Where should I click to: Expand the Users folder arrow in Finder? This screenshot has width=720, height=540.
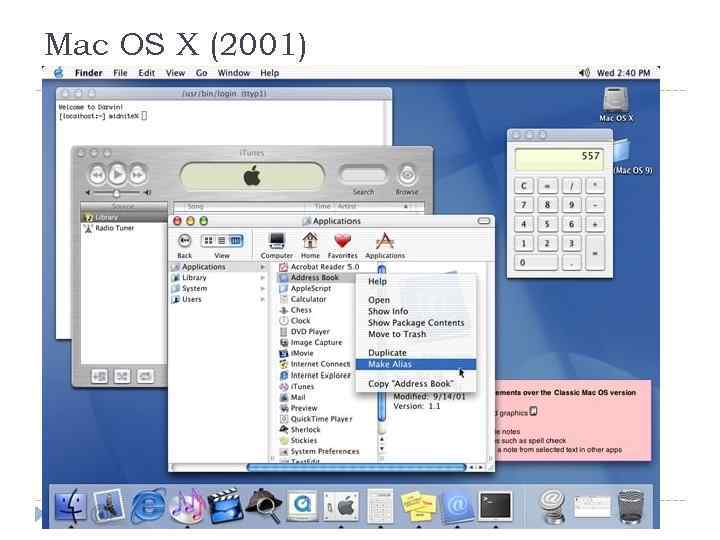[x=262, y=299]
